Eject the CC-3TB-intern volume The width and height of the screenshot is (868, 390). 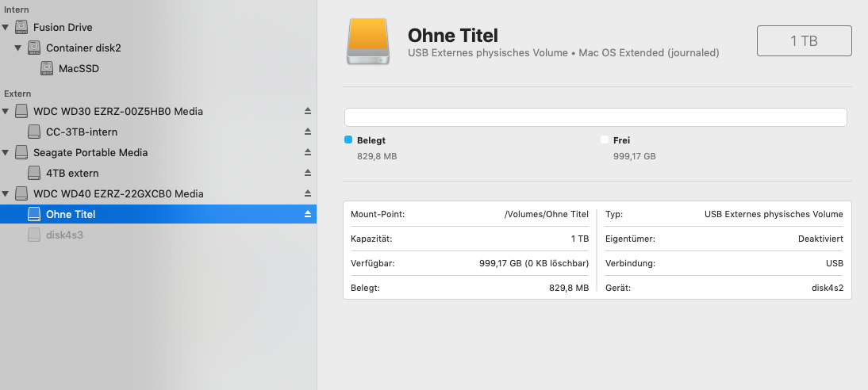pyautogui.click(x=308, y=132)
